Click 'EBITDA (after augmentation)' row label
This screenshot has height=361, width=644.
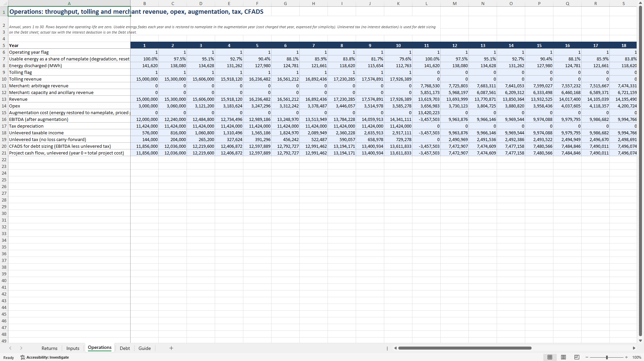69,119
